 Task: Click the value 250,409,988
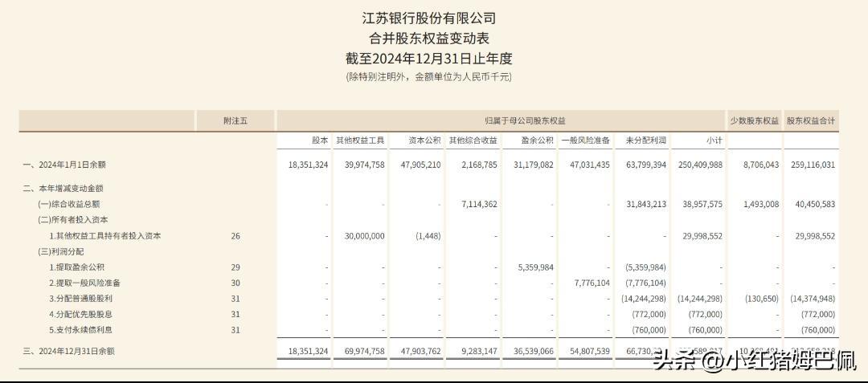click(699, 165)
